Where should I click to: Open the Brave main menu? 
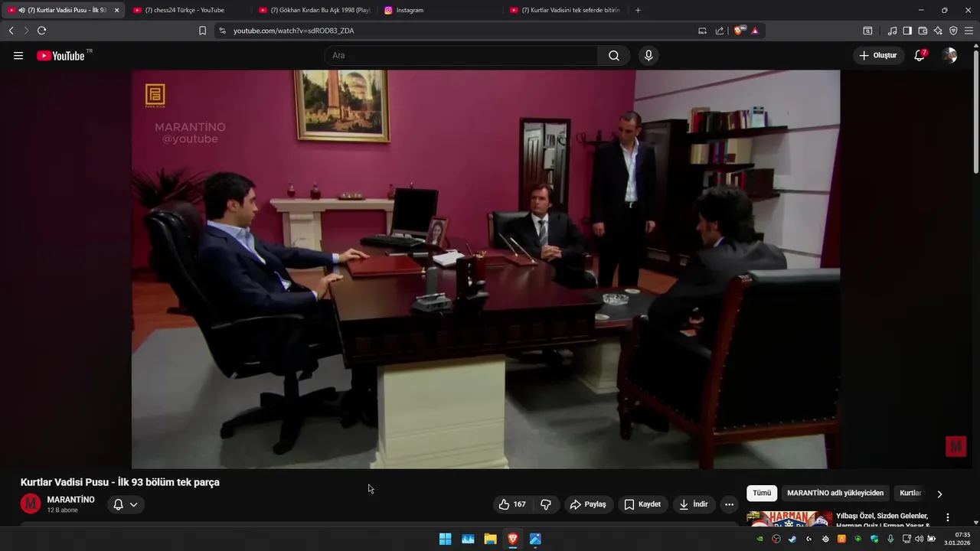click(x=969, y=31)
